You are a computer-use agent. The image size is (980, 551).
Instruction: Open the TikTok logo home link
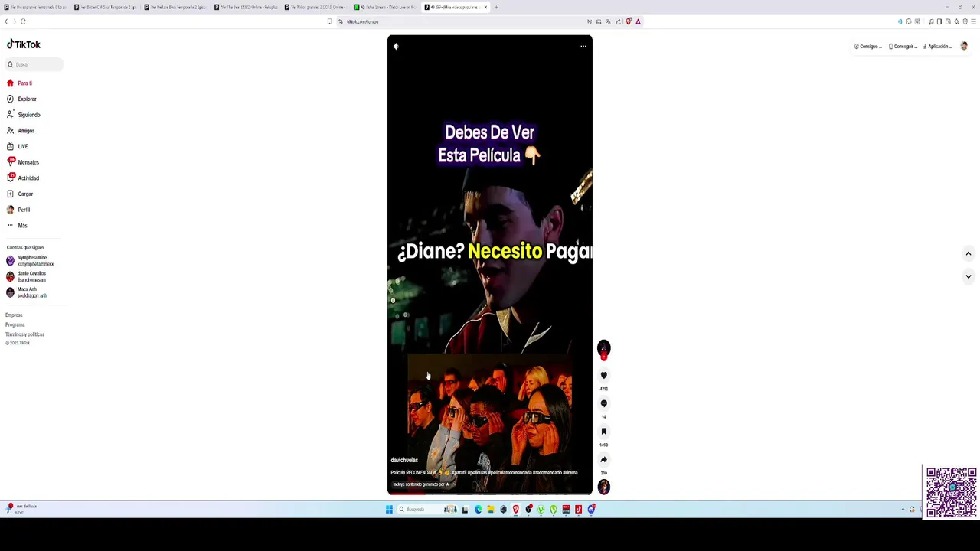[x=24, y=44]
